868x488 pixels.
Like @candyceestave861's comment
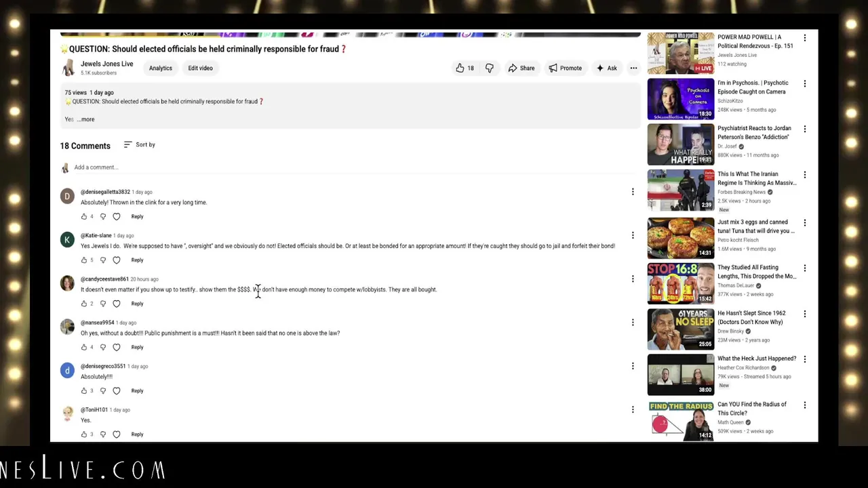coord(84,304)
